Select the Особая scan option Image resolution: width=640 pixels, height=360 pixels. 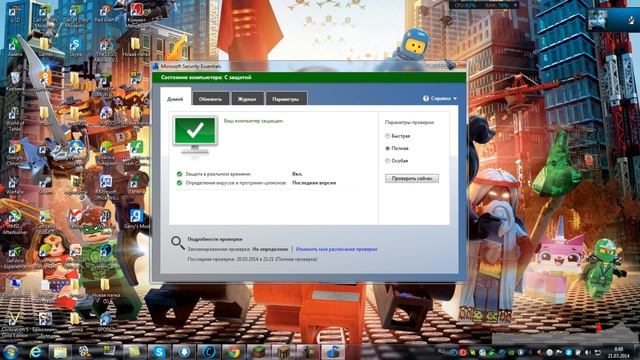(x=397, y=161)
